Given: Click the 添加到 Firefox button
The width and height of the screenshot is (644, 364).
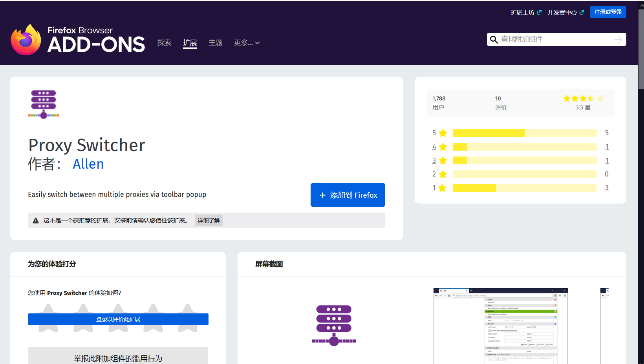Looking at the screenshot, I should 348,195.
